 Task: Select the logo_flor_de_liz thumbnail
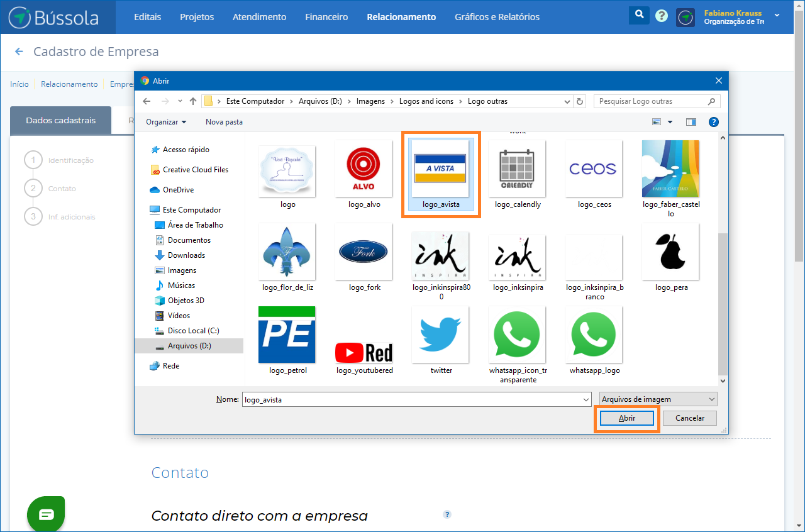287,252
